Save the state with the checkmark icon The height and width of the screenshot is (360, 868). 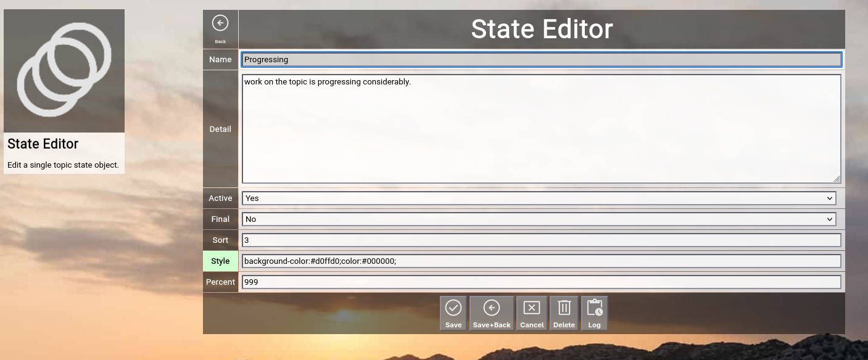coord(453,308)
